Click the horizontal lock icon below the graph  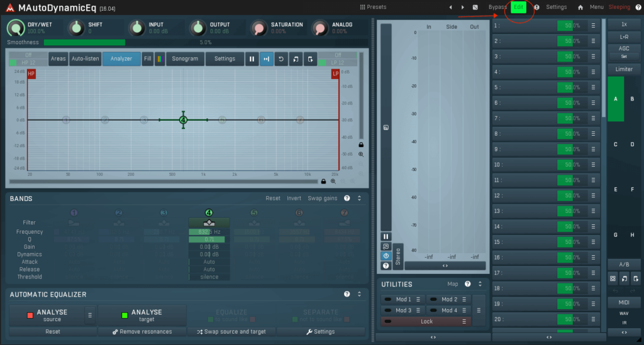point(324,182)
